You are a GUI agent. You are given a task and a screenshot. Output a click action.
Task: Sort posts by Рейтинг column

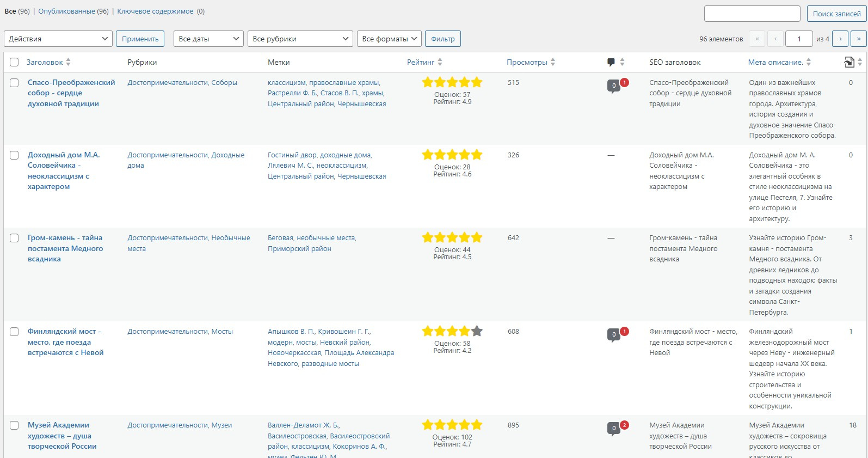421,62
